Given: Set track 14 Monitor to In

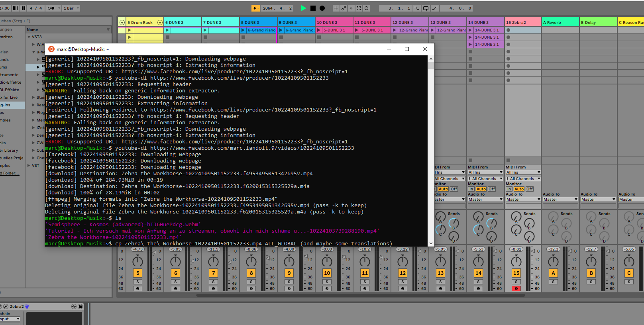Looking at the screenshot, I should point(471,189).
